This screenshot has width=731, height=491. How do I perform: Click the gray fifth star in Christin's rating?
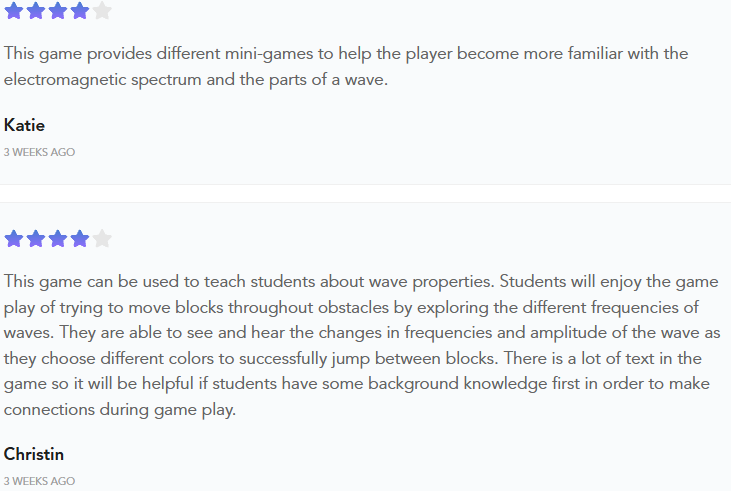coord(102,239)
